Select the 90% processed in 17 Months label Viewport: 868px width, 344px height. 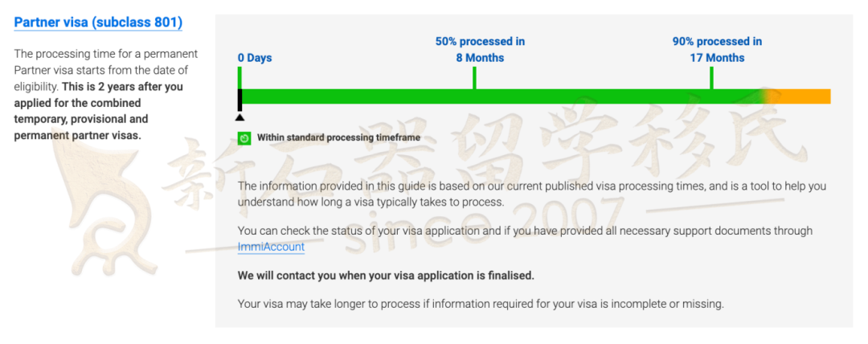[x=717, y=49]
